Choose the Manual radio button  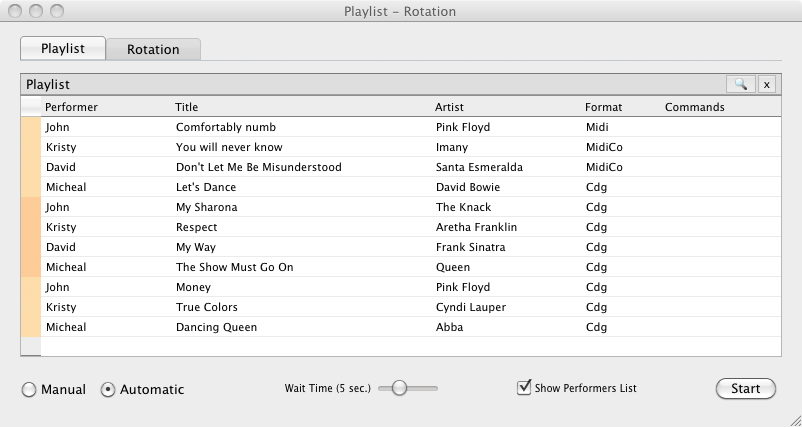tap(29, 390)
